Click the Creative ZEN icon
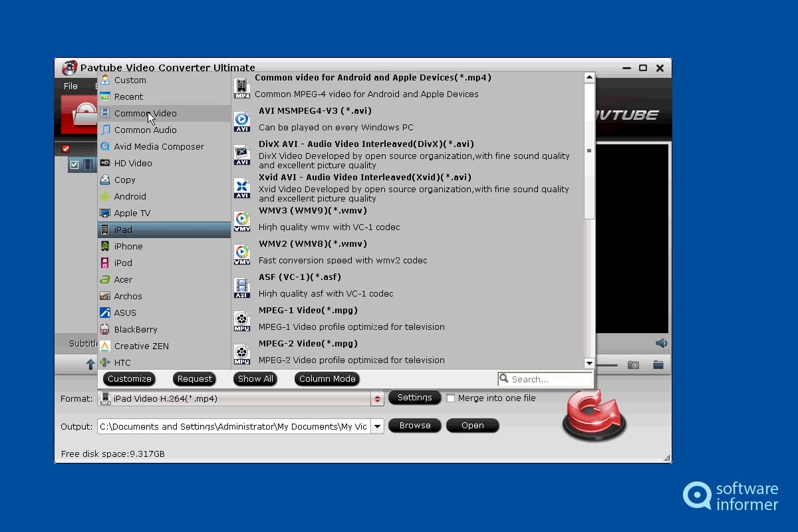Image resolution: width=798 pixels, height=532 pixels. tap(105, 346)
